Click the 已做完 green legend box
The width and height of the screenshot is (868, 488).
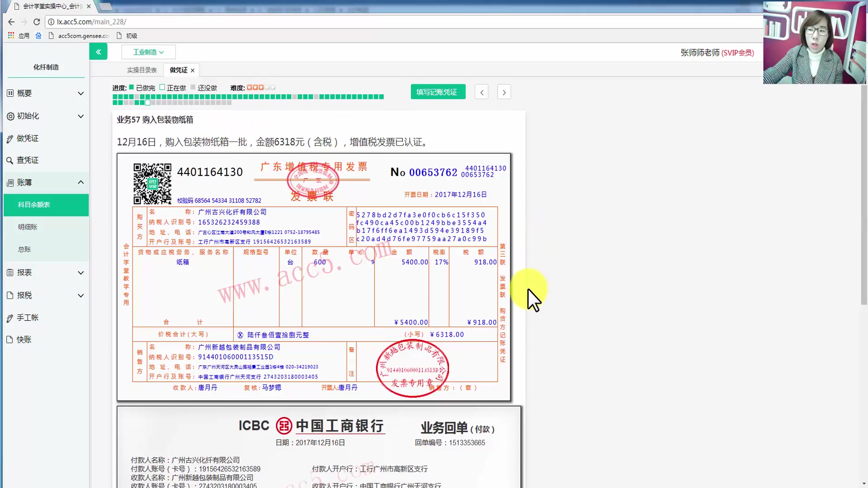(132, 87)
